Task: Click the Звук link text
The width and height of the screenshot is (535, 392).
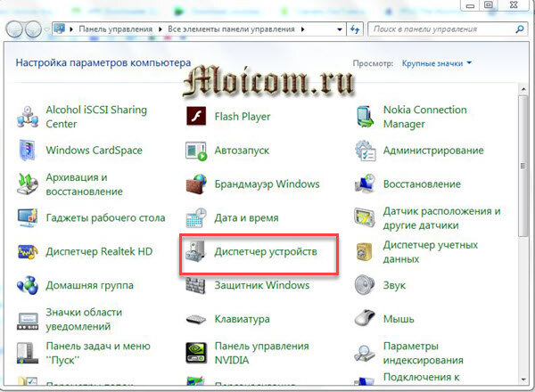Action: (394, 285)
